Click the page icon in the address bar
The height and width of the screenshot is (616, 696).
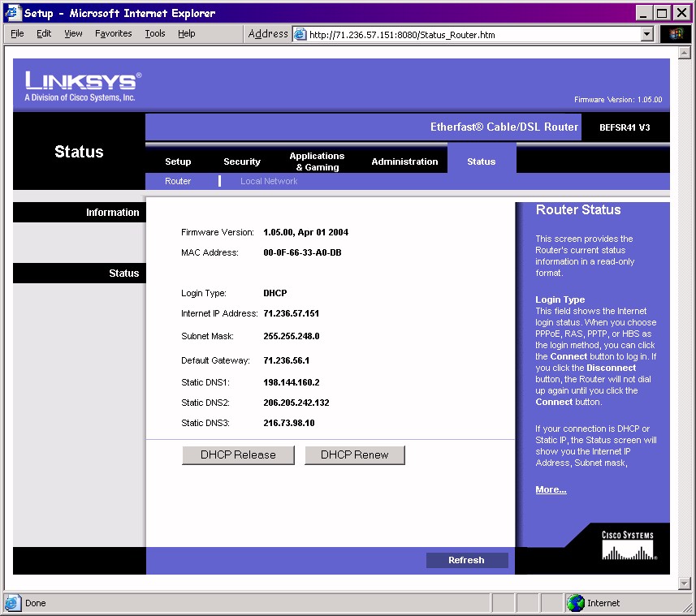tap(300, 34)
